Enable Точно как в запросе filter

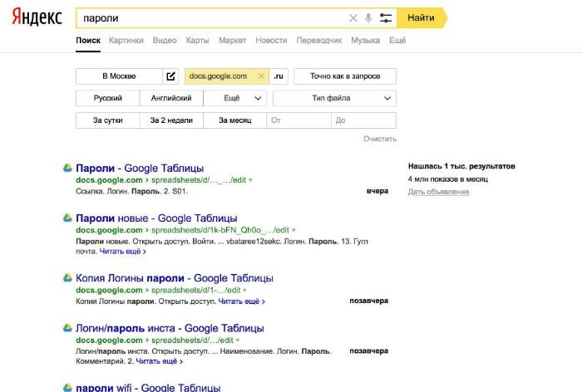point(345,76)
